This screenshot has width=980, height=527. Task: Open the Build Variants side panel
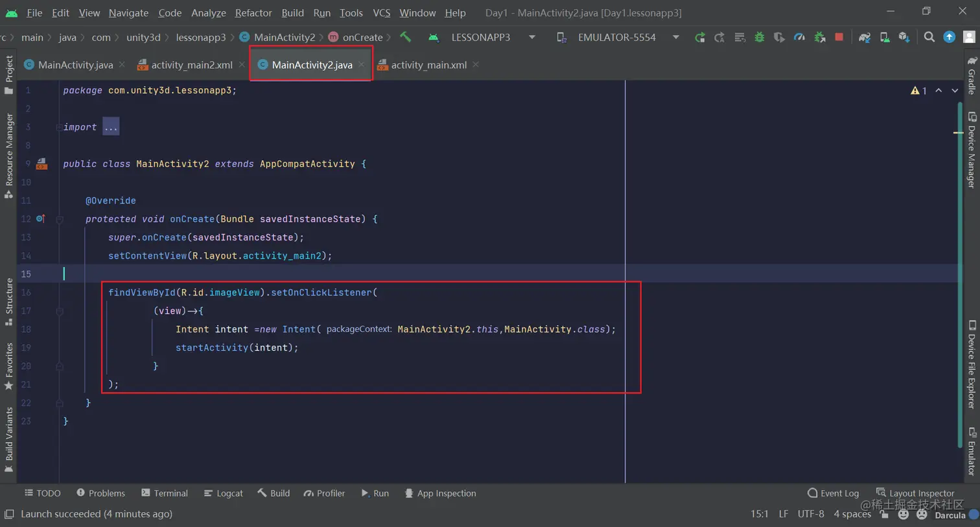tap(9, 441)
